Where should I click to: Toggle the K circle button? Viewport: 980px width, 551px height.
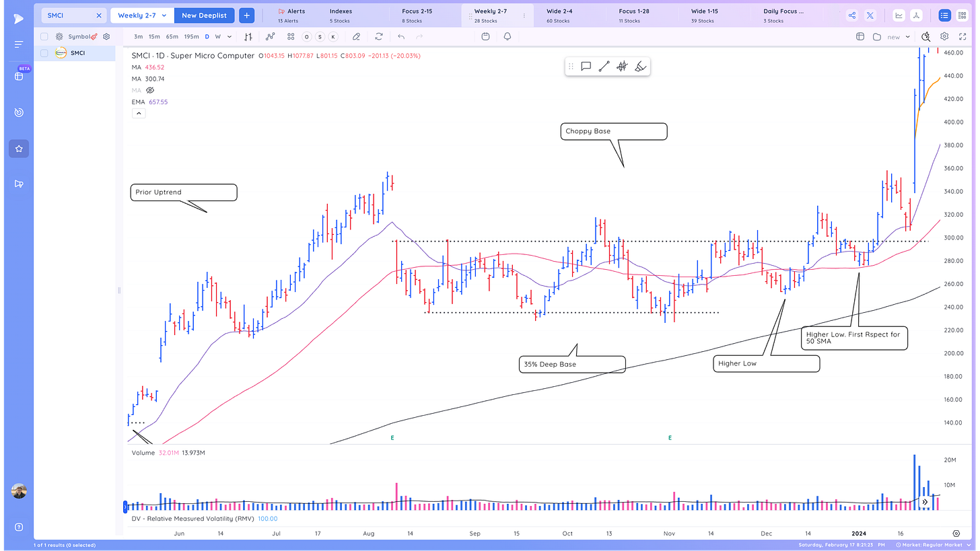(x=332, y=37)
